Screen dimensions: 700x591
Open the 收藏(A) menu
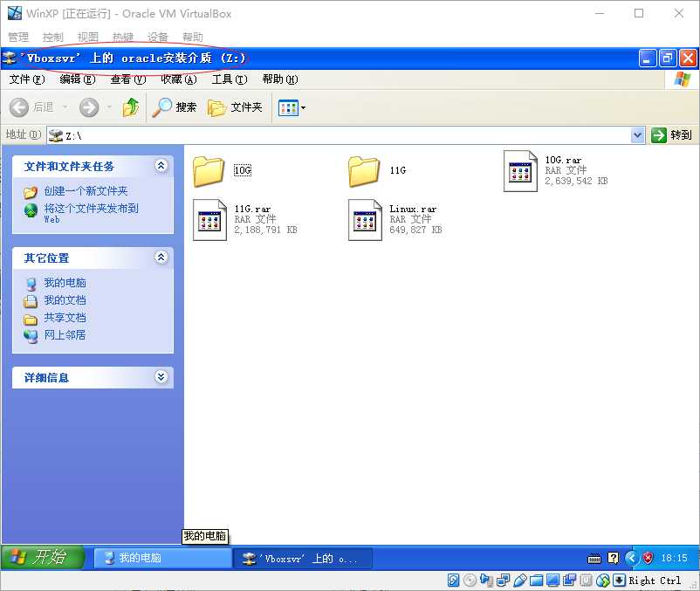click(x=179, y=79)
